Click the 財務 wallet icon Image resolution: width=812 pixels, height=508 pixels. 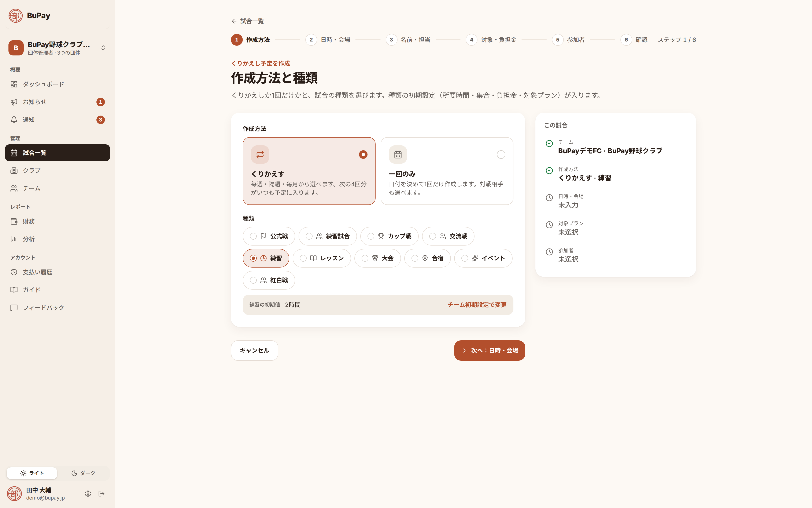[14, 221]
